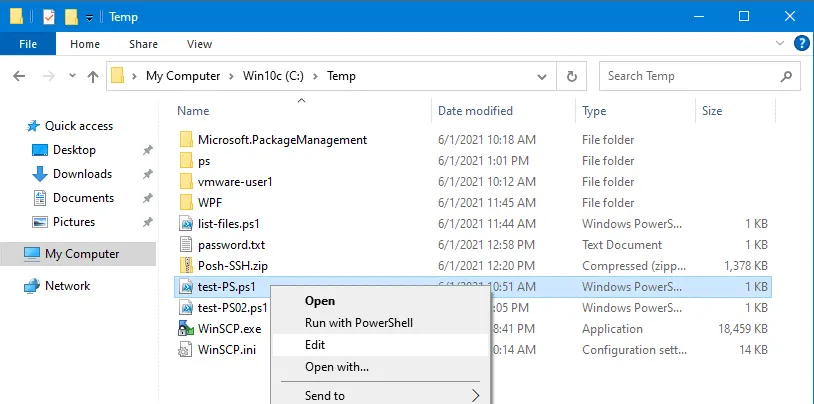
Task: Select Downloads in Quick access
Action: point(82,174)
